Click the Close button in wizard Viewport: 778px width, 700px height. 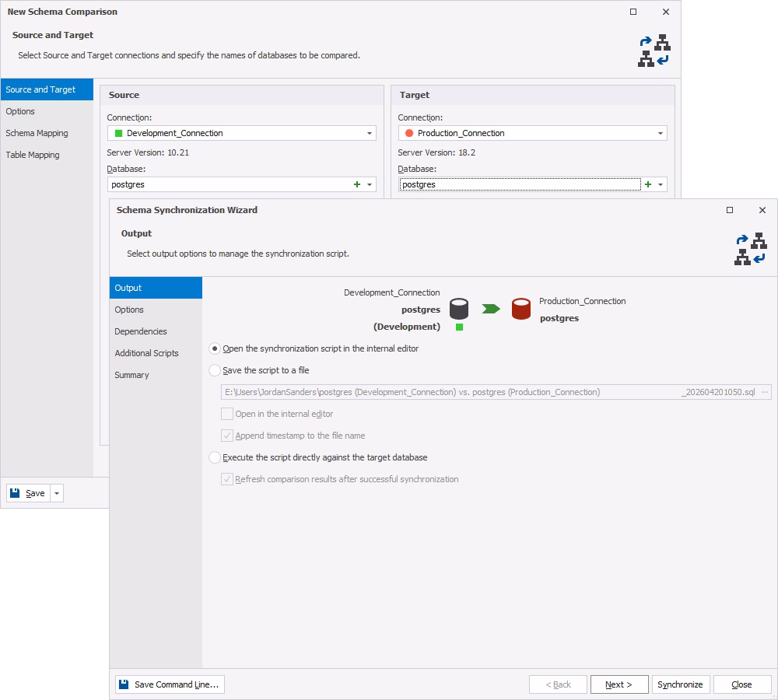741,684
